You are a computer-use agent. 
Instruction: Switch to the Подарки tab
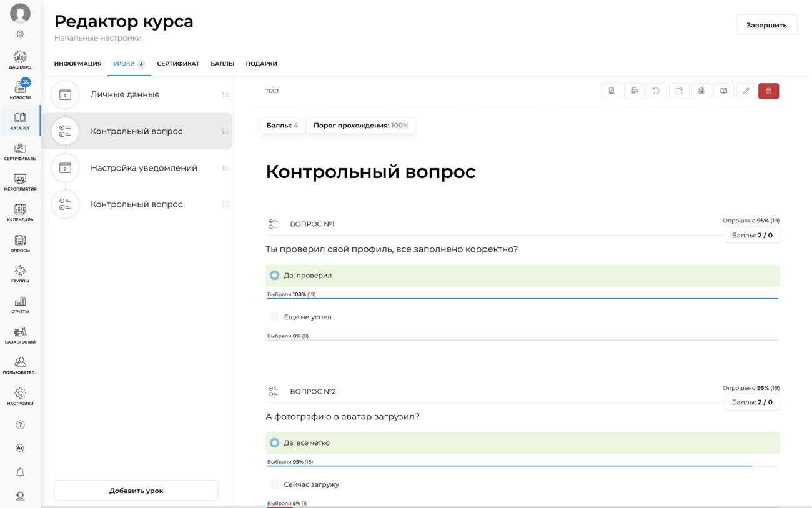tap(262, 64)
